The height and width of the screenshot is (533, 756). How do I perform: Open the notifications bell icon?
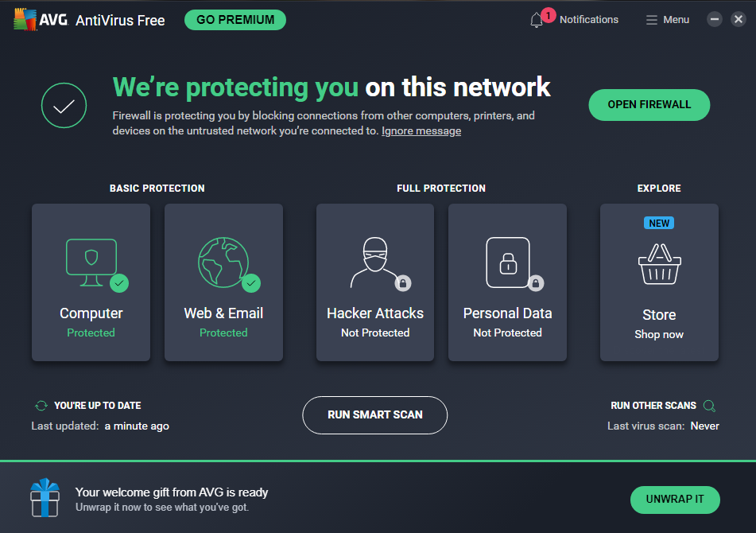(536, 21)
